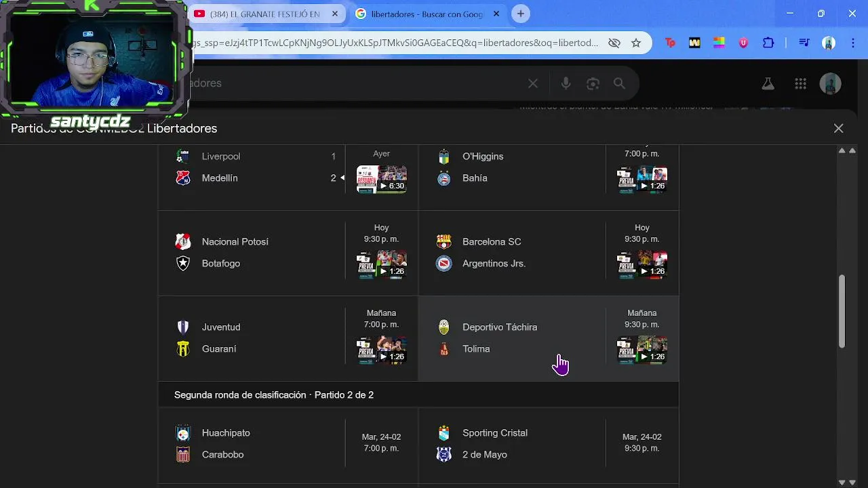Open Google Labs flask icon
This screenshot has width=868, height=488.
[768, 83]
